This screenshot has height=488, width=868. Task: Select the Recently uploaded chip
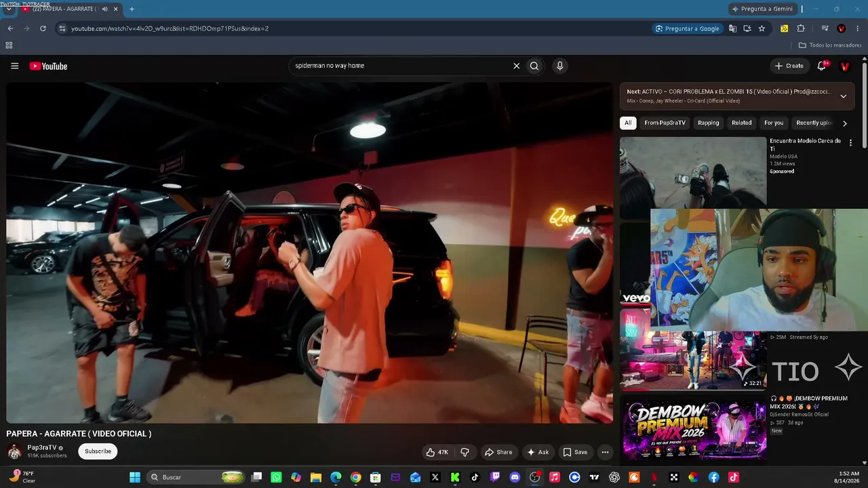coord(814,123)
